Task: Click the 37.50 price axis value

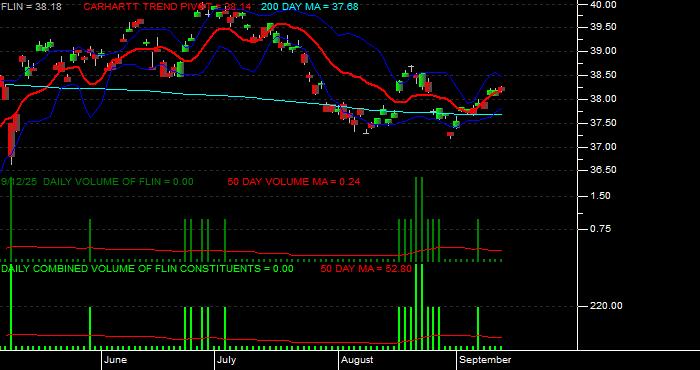Action: (604, 123)
